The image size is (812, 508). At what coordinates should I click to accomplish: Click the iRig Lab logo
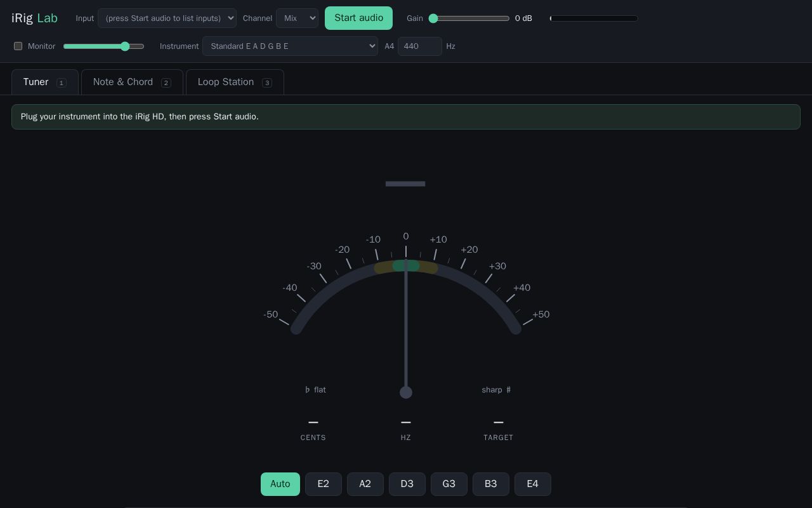point(34,18)
